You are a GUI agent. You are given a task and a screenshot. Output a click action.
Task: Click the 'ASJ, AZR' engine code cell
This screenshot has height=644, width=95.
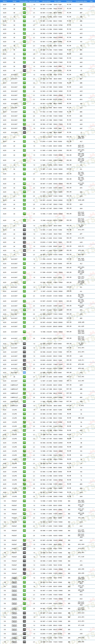pos(81,326)
